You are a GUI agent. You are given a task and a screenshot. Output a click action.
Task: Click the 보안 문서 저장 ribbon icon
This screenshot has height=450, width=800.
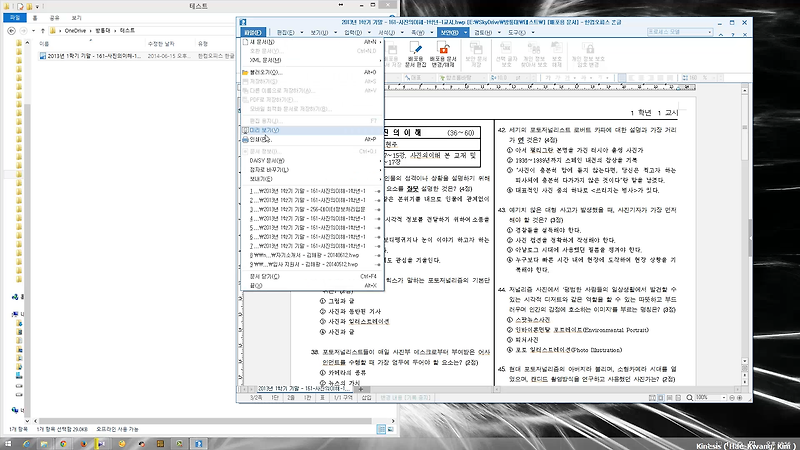476,55
